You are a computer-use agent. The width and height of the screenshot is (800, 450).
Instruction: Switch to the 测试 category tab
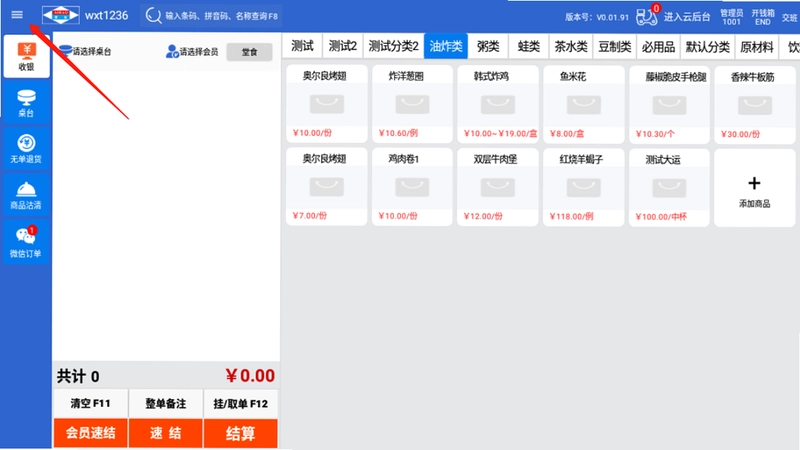tap(302, 46)
